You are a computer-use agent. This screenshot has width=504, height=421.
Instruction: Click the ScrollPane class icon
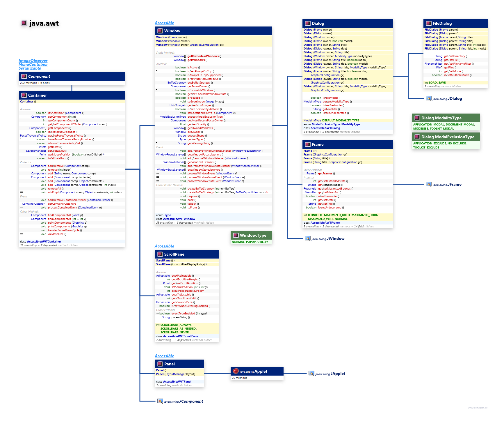(160, 254)
